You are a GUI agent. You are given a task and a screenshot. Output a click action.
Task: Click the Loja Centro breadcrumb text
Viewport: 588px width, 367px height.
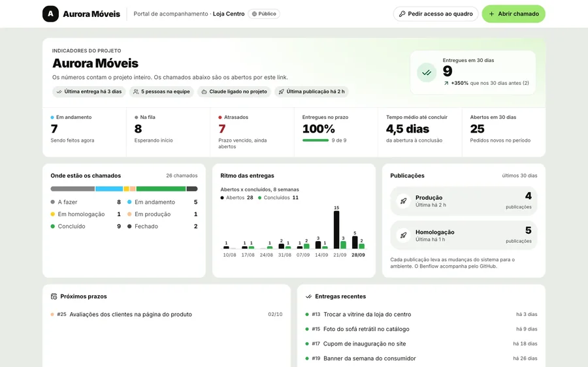click(x=229, y=14)
